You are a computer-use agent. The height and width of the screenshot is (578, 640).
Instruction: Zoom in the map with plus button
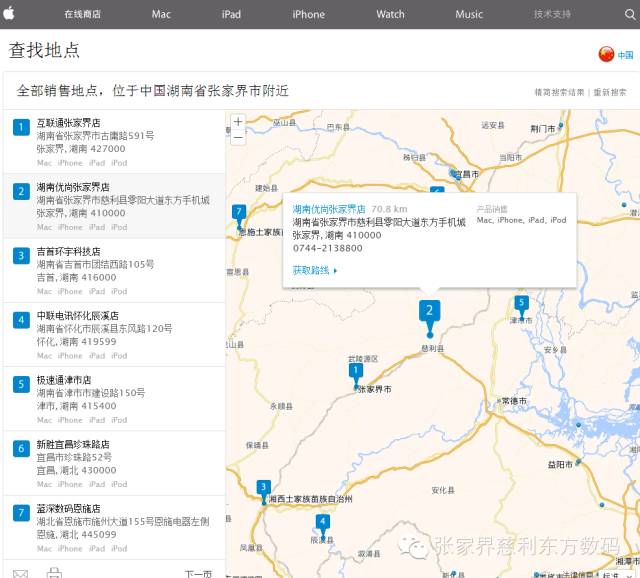click(x=238, y=121)
